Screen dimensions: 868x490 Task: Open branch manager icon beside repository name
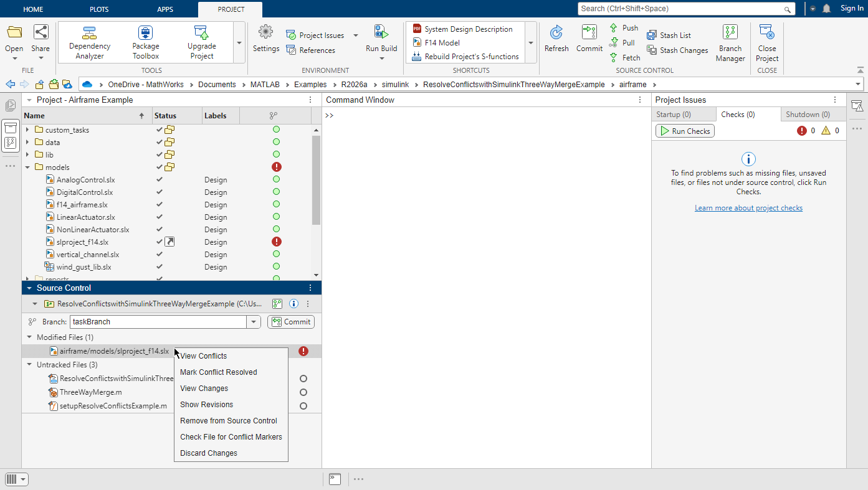[x=277, y=304]
